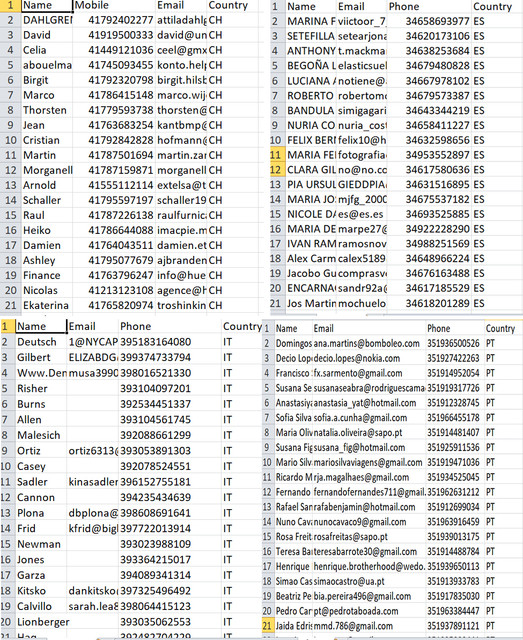This screenshot has height=640, width=523.
Task: Click highlighted row header 11 in ES sheet
Action: [x=276, y=155]
